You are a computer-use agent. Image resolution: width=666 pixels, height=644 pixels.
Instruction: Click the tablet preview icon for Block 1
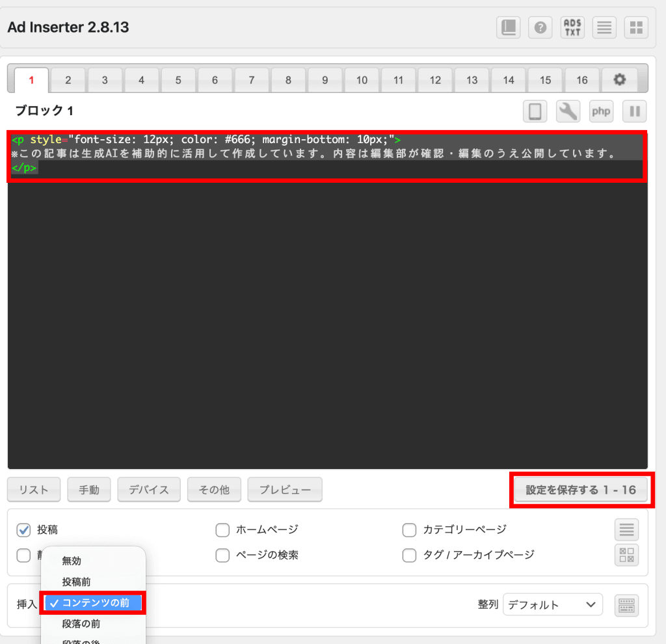(535, 111)
